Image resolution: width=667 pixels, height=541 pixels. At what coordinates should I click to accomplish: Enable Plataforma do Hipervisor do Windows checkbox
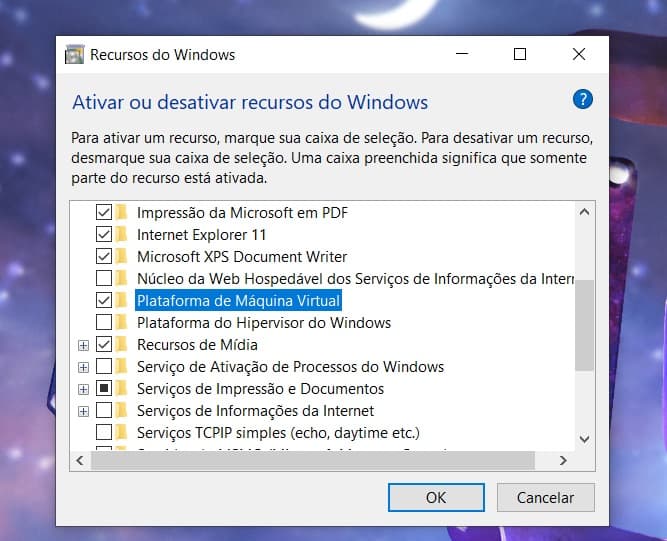pyautogui.click(x=104, y=322)
